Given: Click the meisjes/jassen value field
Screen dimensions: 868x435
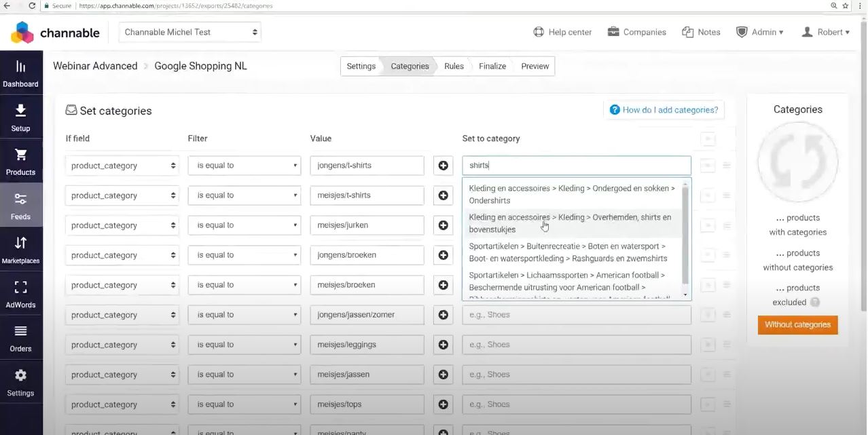Looking at the screenshot, I should coord(367,375).
